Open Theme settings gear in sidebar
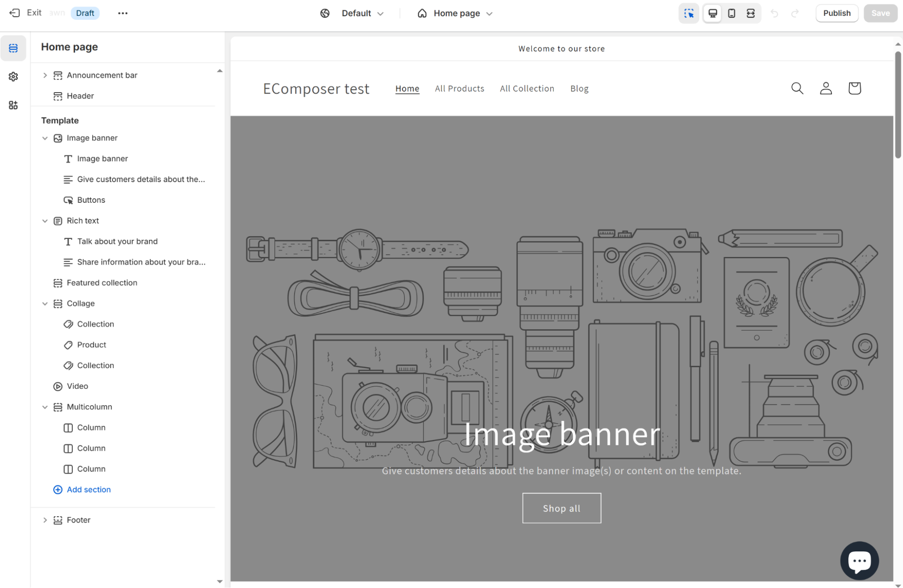This screenshot has height=588, width=903. 13,76
